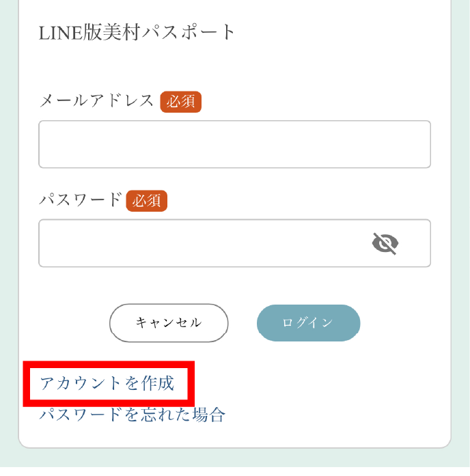This screenshot has width=470, height=476.
Task: Click the パスワード field label
Action: coord(80,200)
